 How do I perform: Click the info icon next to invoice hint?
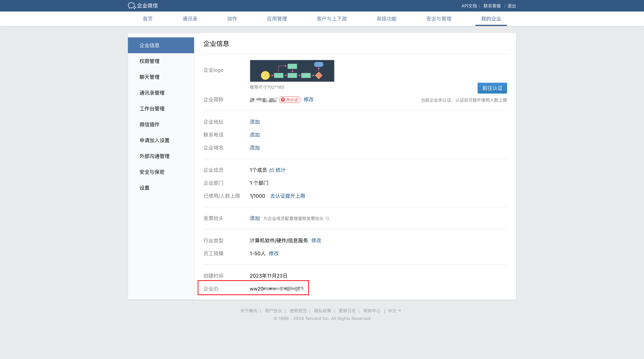[x=327, y=218]
